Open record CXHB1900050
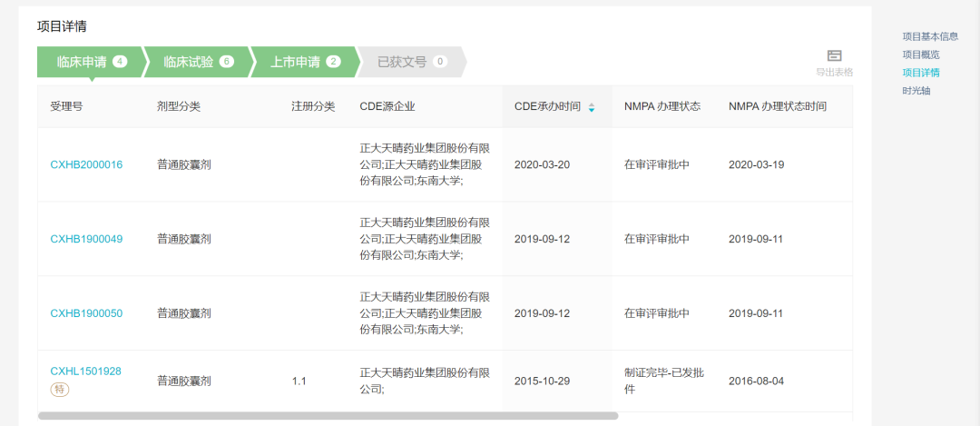The height and width of the screenshot is (426, 980). tap(86, 312)
